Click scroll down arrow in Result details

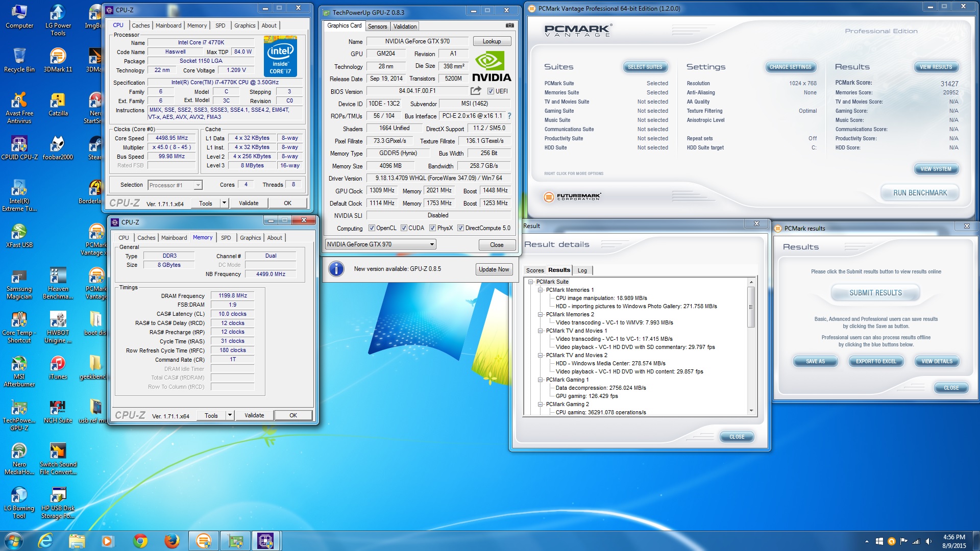[x=751, y=411]
